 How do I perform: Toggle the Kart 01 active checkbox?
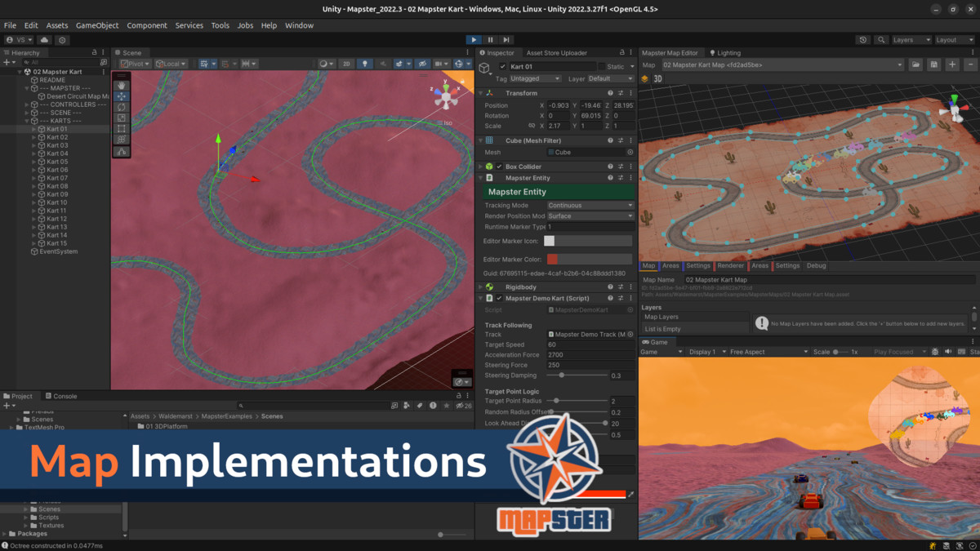click(503, 66)
